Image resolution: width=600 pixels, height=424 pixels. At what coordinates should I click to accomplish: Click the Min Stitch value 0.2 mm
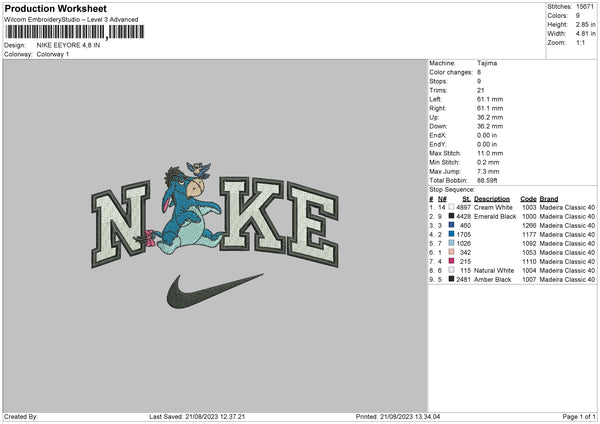click(x=488, y=162)
